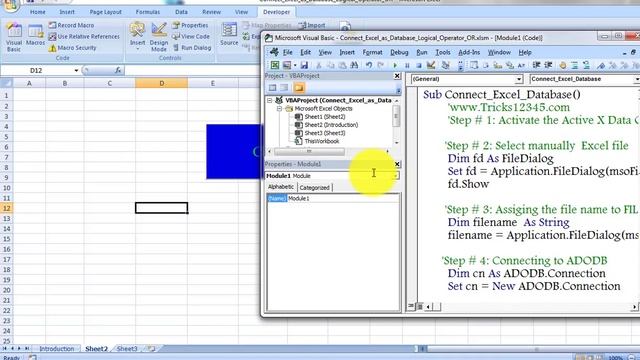This screenshot has width=640, height=360.
Task: Click View Code in Controls group
Action: point(191,36)
